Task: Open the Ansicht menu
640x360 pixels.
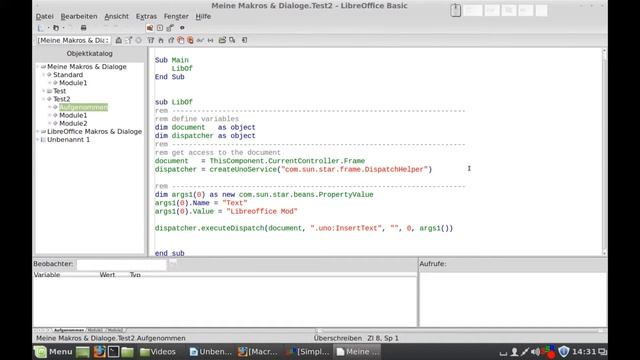Action: pos(116,16)
